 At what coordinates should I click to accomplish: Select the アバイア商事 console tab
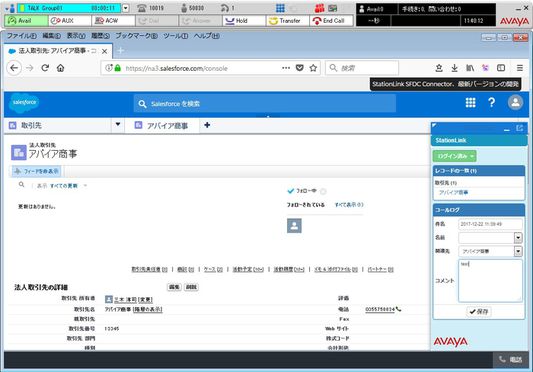(161, 126)
